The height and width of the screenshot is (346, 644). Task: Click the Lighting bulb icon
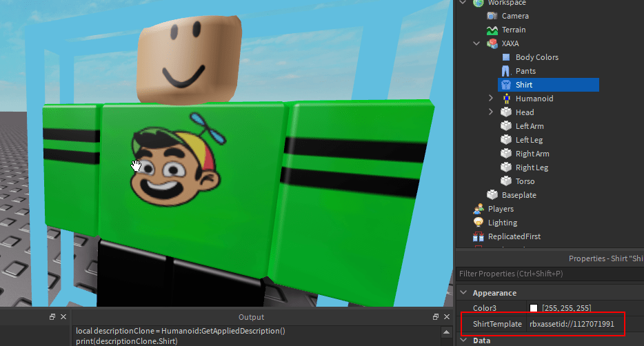tap(479, 223)
